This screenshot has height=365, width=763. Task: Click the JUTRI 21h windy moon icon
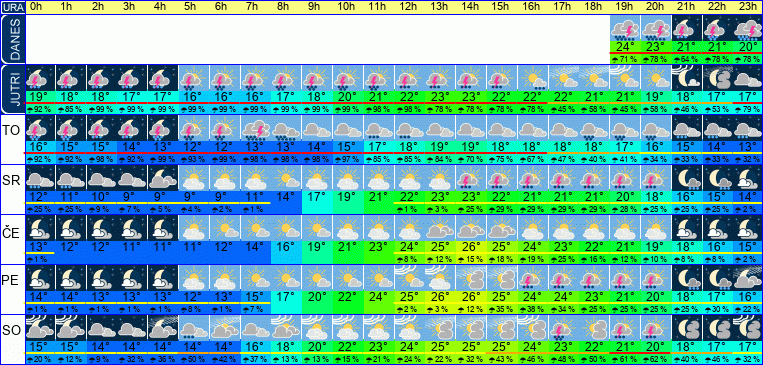687,78
